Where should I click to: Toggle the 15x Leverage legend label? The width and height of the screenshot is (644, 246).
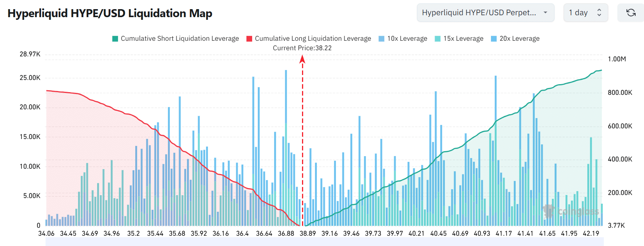[463, 38]
